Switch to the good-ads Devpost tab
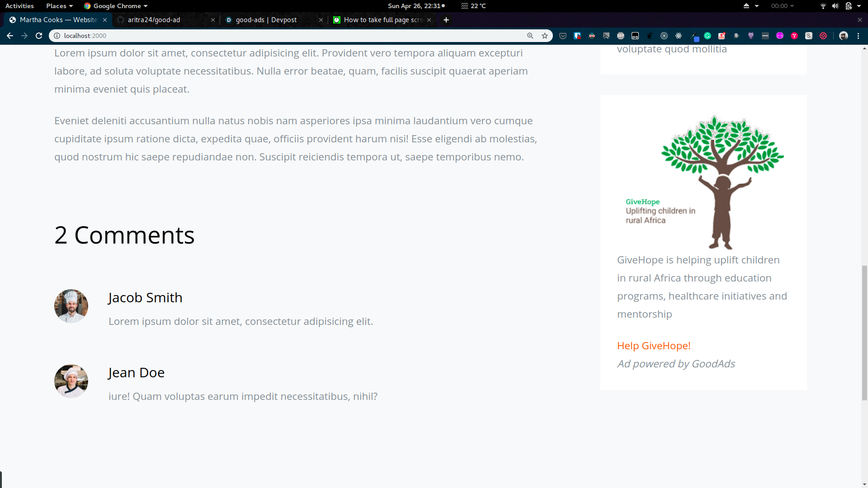Screen dimensions: 868x488 (x=266, y=20)
